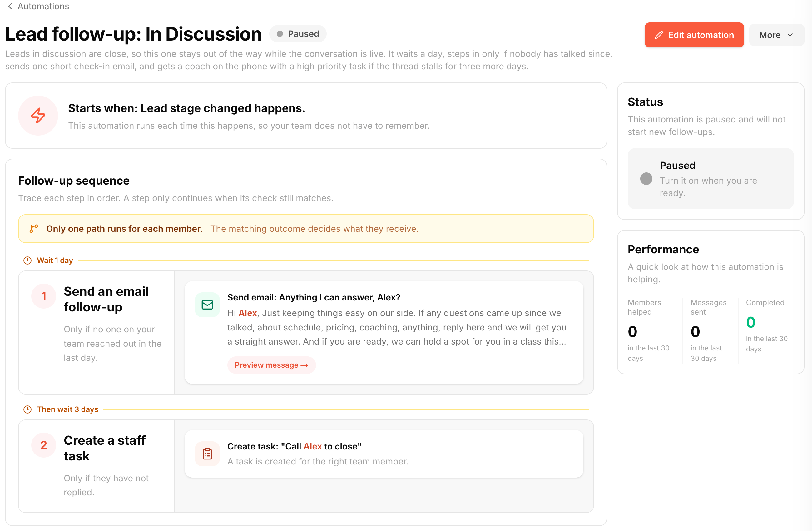Click the Members helped count
Screen dimensions: 812x531
632,331
